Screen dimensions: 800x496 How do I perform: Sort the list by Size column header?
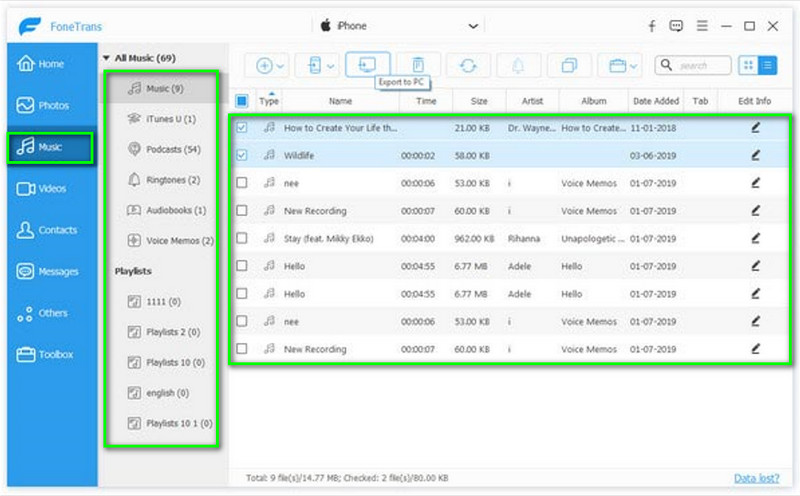coord(479,101)
